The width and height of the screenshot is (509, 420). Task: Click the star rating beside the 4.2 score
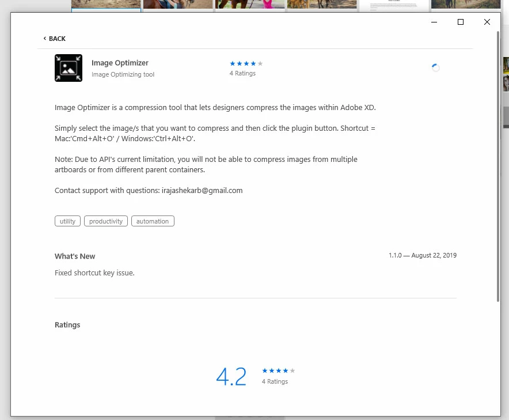[x=279, y=370]
